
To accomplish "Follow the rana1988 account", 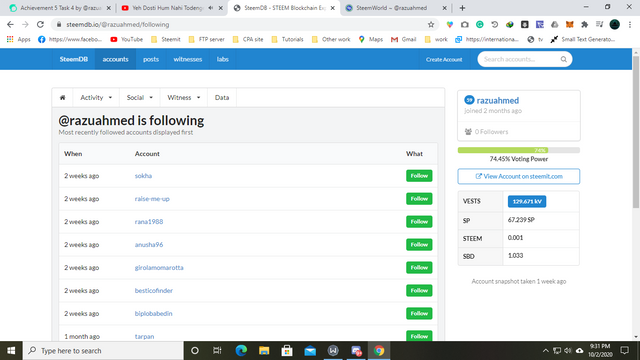I will 419,222.
